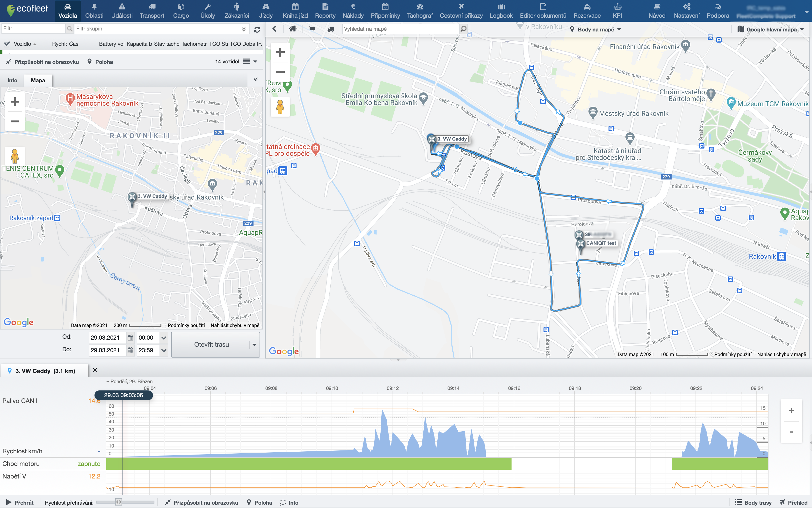The width and height of the screenshot is (812, 508).
Task: Refresh the vehicle list
Action: pos(257,30)
